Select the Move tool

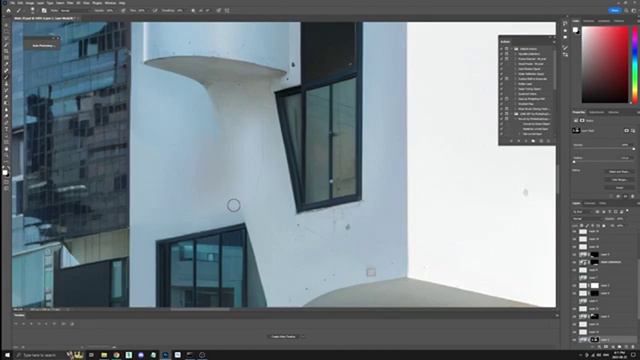6,25
